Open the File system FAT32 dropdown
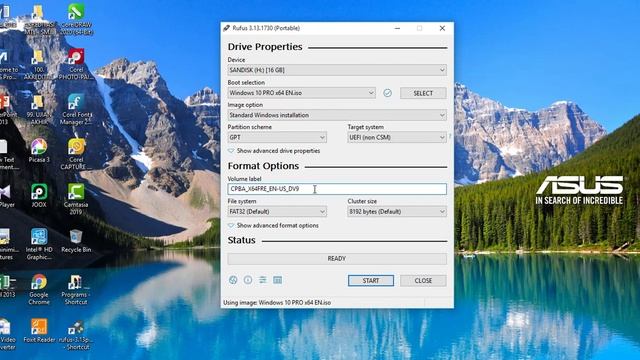 click(277, 211)
